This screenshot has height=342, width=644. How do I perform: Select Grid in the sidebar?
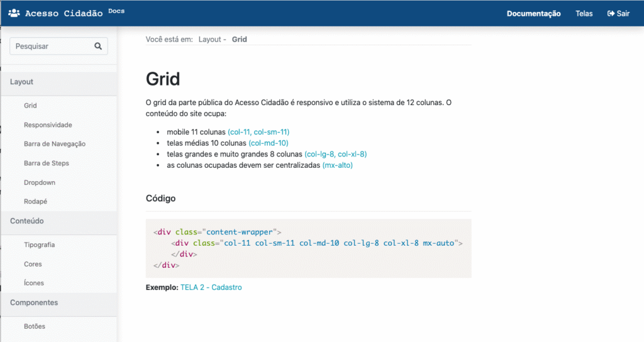[x=30, y=106]
